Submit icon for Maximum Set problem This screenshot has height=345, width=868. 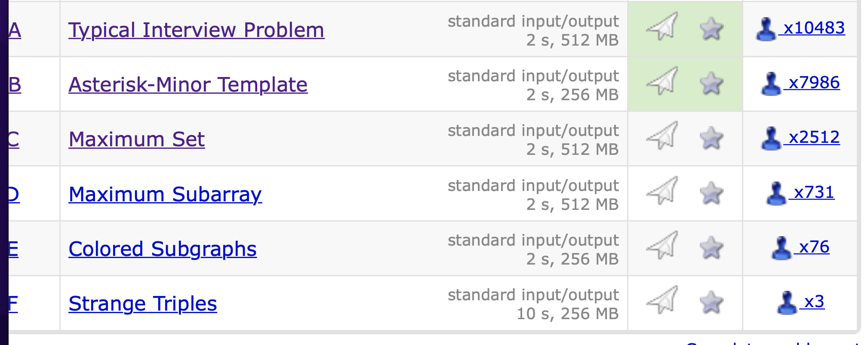pos(662,136)
